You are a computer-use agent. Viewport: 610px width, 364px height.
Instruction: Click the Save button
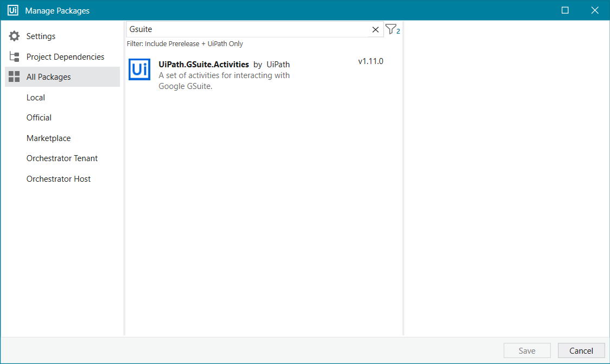(526, 351)
